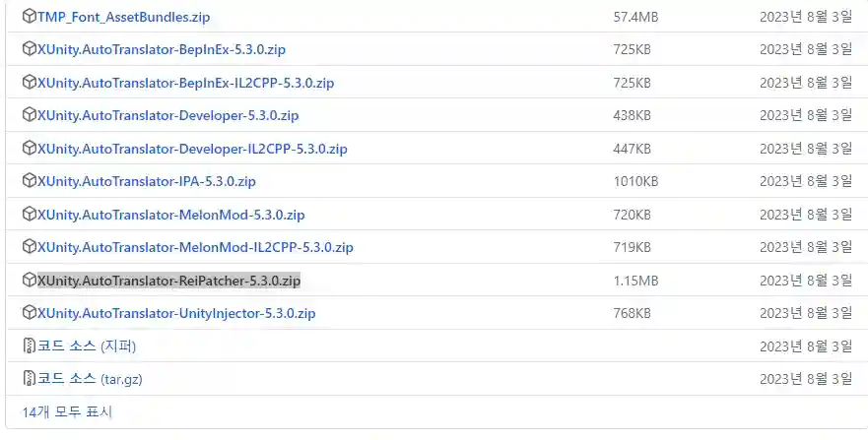
Task: Click zip file icon beside 코드 소스 (지퍼)
Action: pos(29,346)
